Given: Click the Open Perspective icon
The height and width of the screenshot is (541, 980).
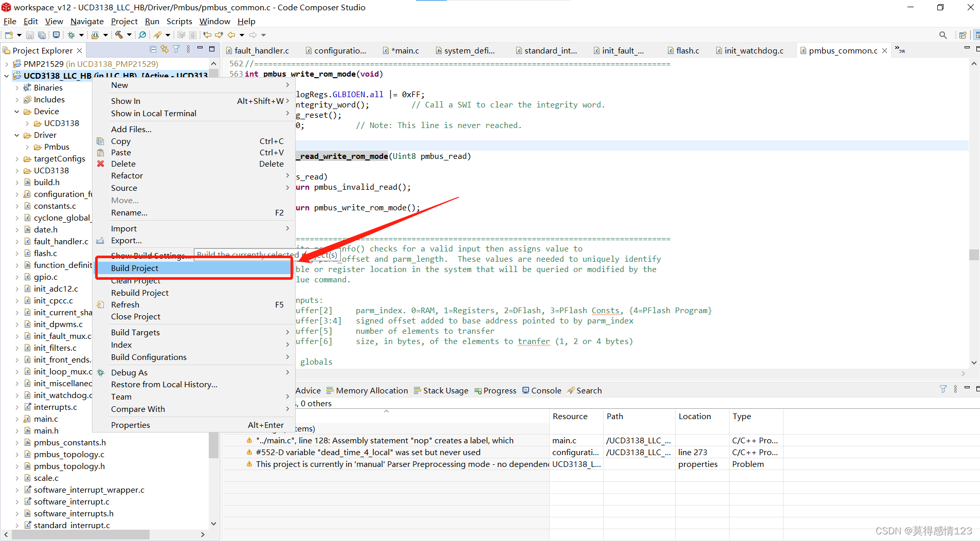Looking at the screenshot, I should point(963,35).
